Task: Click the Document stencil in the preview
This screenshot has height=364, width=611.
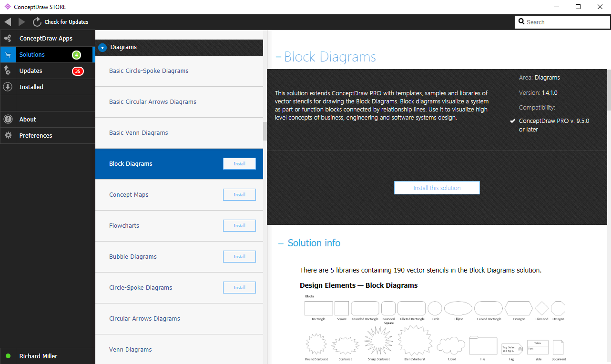Action: 558,347
